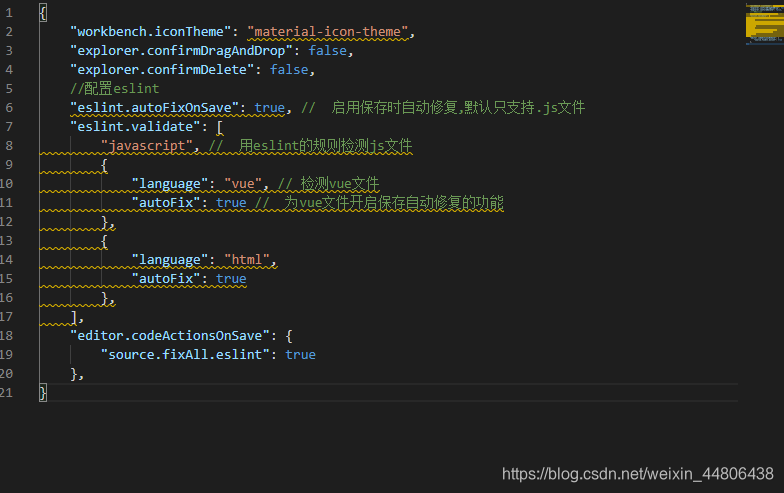Click "autoFix" key on line 11
784x493 pixels.
tap(166, 202)
